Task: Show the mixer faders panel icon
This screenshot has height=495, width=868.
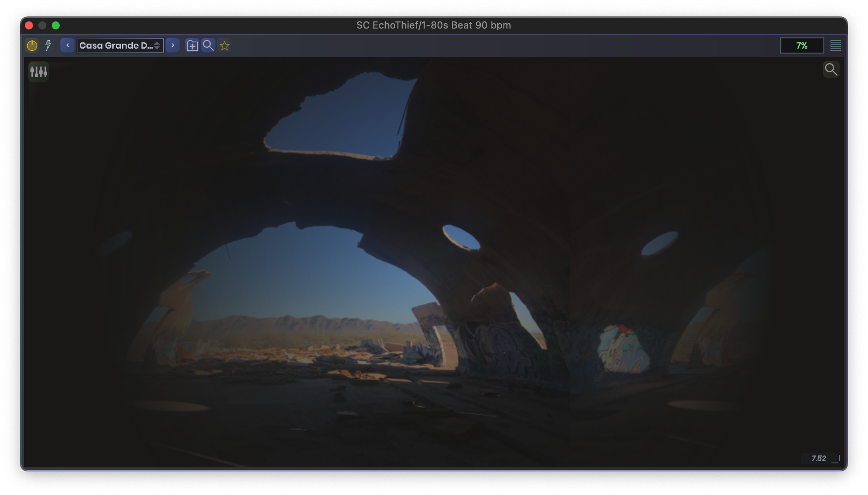Action: coord(39,72)
